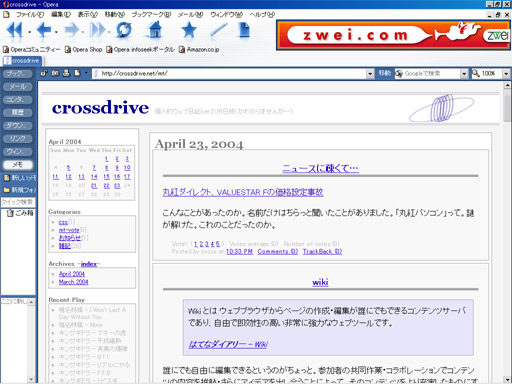512x384 pixels.
Task: Open the Back button history dropdown arrow
Action: (x=56, y=32)
